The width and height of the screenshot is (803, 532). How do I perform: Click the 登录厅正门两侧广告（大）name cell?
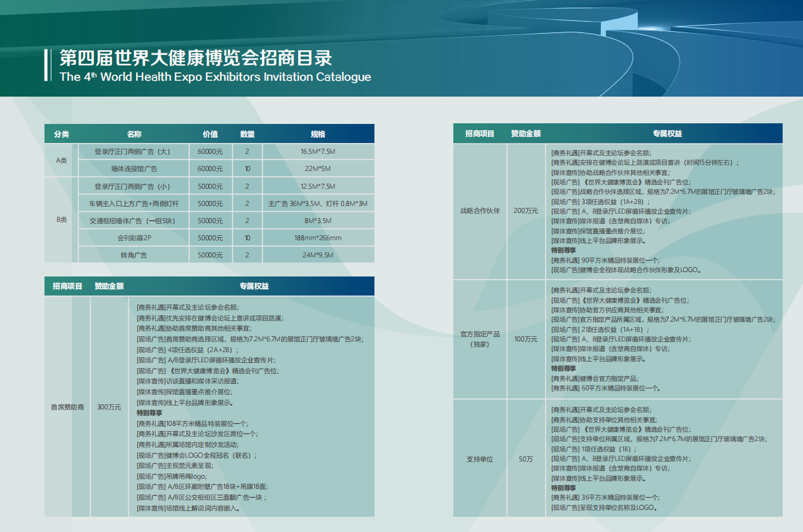pos(133,152)
